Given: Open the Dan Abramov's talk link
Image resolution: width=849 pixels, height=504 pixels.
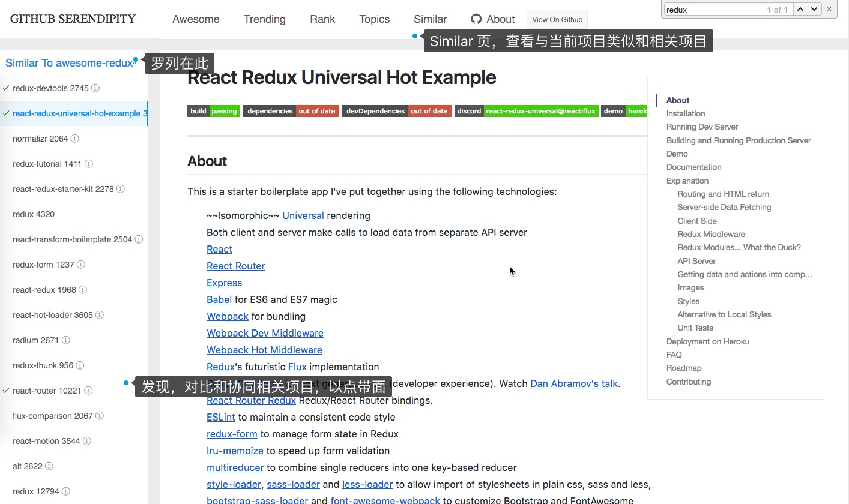Looking at the screenshot, I should pos(574,383).
